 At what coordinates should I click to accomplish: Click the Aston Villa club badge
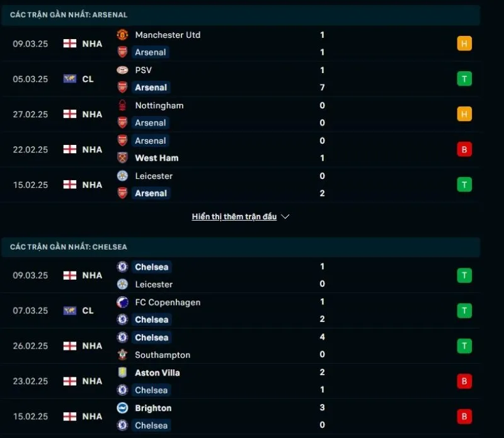121,373
